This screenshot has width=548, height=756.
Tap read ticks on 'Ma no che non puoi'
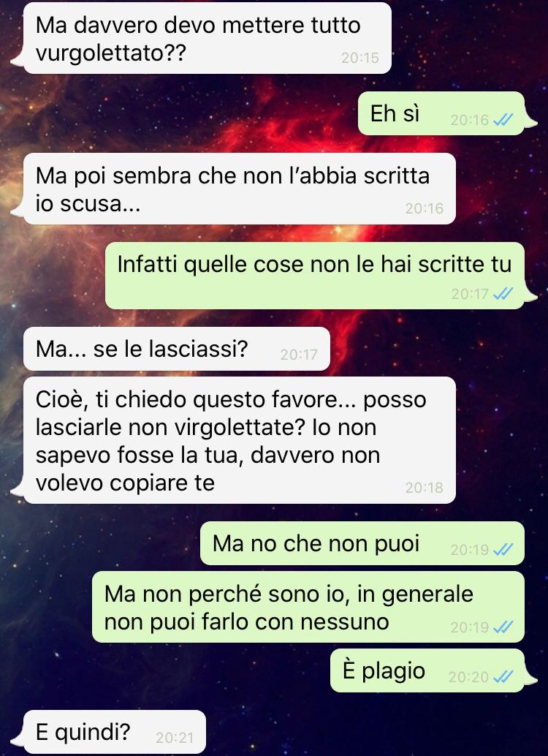tap(503, 549)
